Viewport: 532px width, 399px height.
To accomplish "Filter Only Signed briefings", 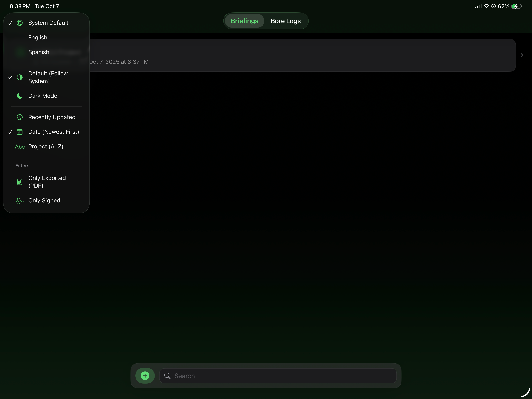I will coord(46,200).
